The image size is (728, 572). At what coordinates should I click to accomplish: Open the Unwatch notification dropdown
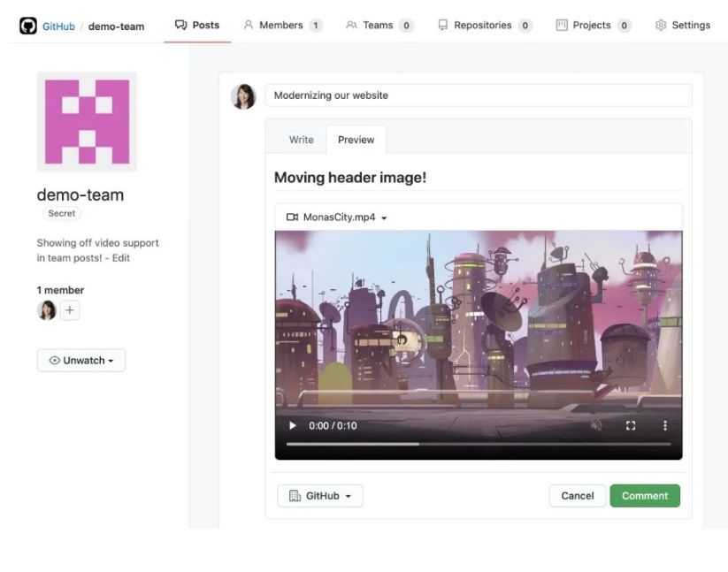point(80,360)
